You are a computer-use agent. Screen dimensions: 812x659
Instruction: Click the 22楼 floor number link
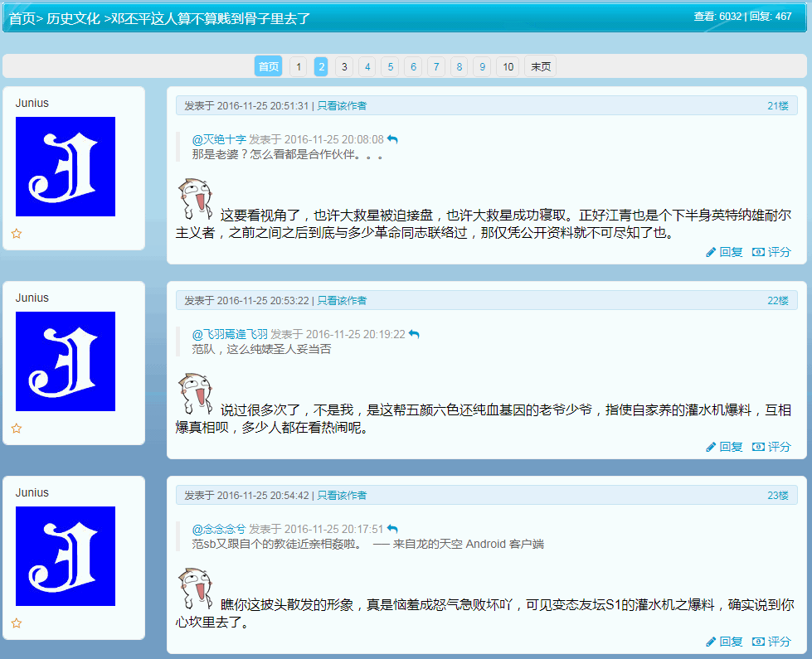point(778,300)
